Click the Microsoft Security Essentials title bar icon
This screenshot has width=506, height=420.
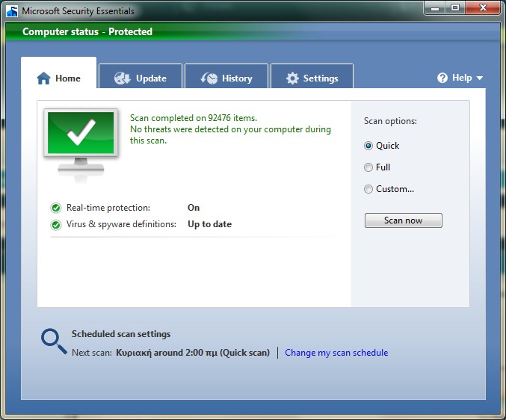[x=12, y=11]
